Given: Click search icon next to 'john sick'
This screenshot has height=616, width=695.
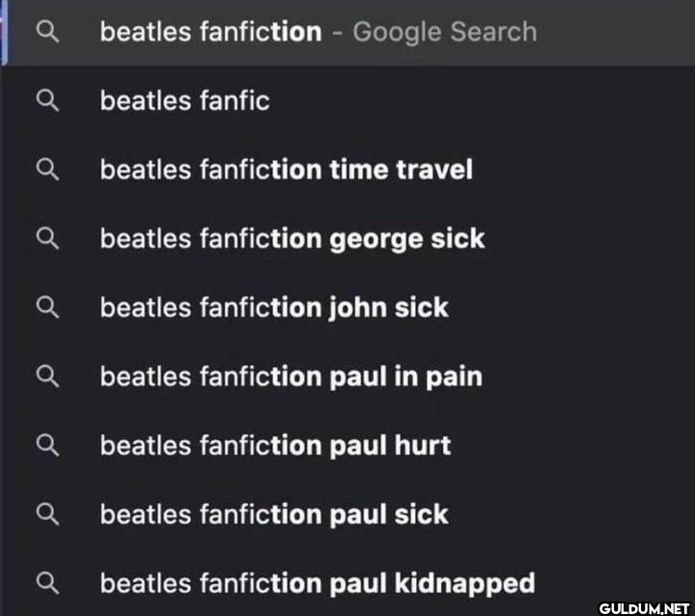Looking at the screenshot, I should point(48,308).
